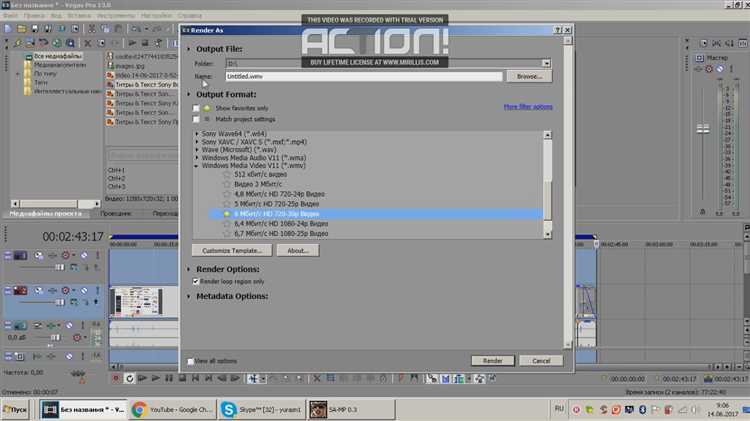Mute video track 1
750x421 pixels.
(84, 255)
